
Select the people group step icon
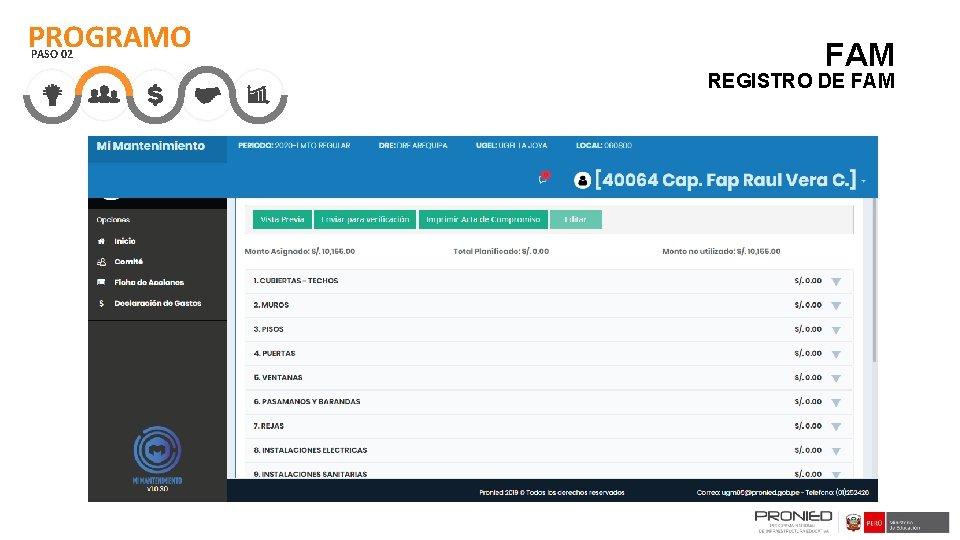click(x=103, y=94)
